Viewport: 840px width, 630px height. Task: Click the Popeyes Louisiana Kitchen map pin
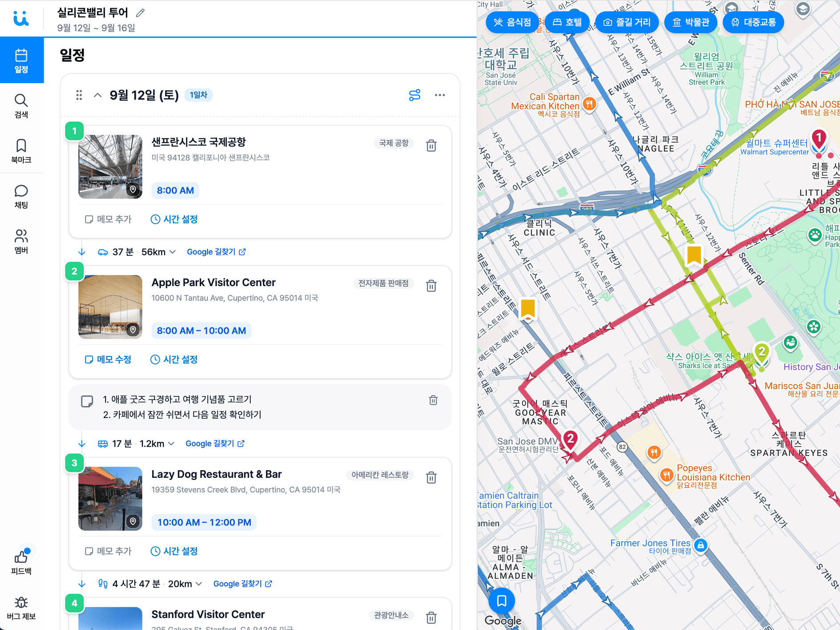click(x=666, y=475)
